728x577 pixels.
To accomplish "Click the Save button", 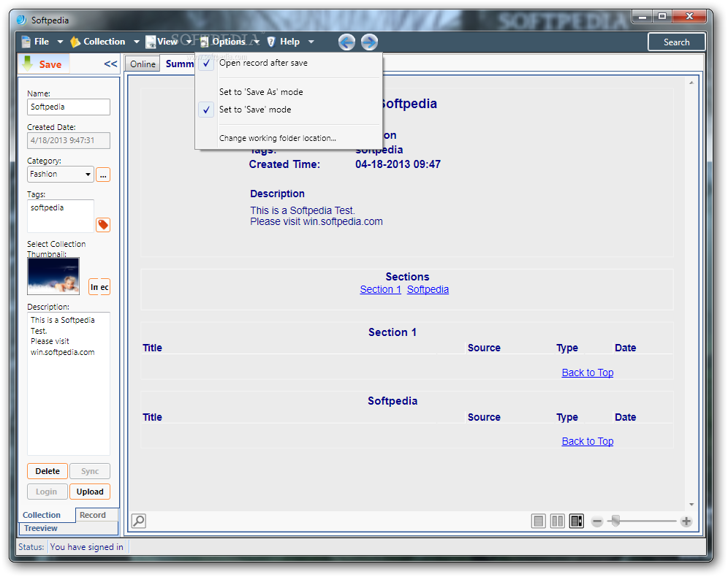I will pyautogui.click(x=43, y=64).
